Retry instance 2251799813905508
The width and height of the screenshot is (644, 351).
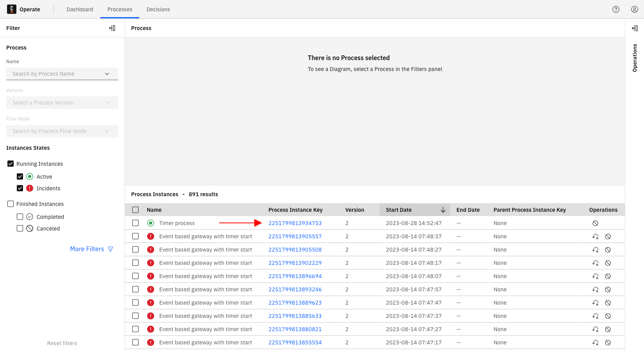click(x=595, y=250)
